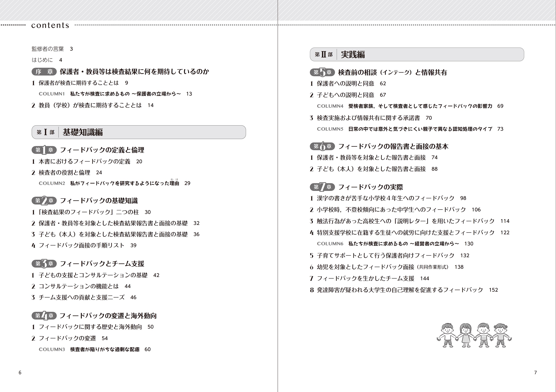Select entry '本書におけるフィードバックの定義 20'

click(87, 162)
